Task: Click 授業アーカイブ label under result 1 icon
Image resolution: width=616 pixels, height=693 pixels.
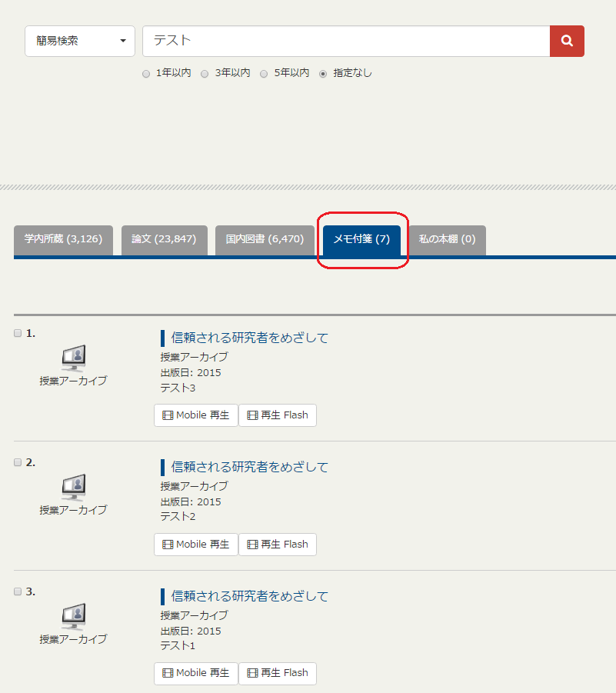Action: point(73,381)
